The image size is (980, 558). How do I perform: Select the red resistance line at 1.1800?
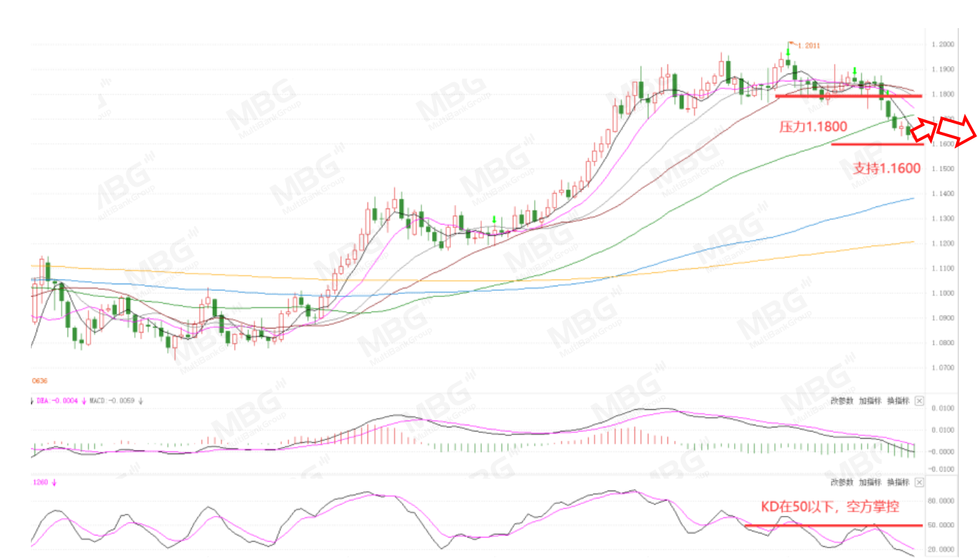(849, 96)
